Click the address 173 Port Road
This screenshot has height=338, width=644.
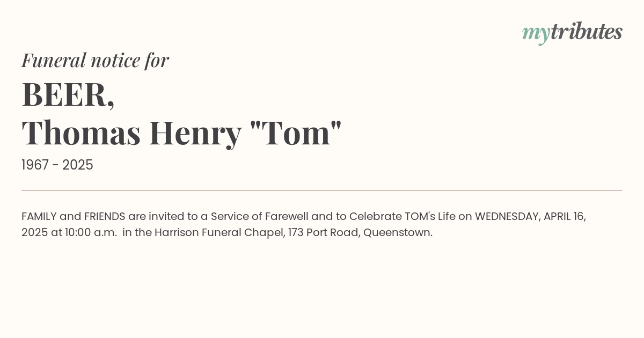pos(324,233)
